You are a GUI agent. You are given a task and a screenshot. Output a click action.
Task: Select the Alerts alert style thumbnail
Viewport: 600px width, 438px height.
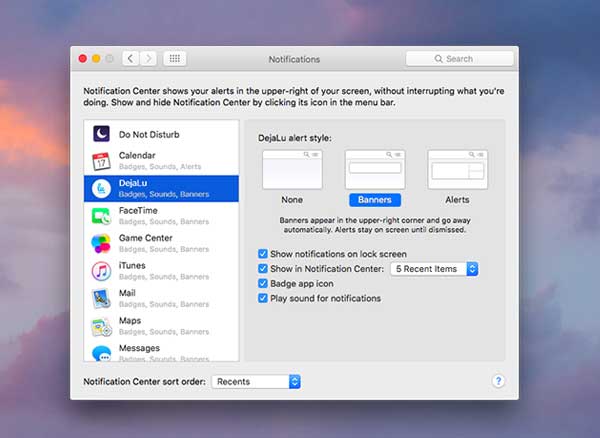[458, 169]
